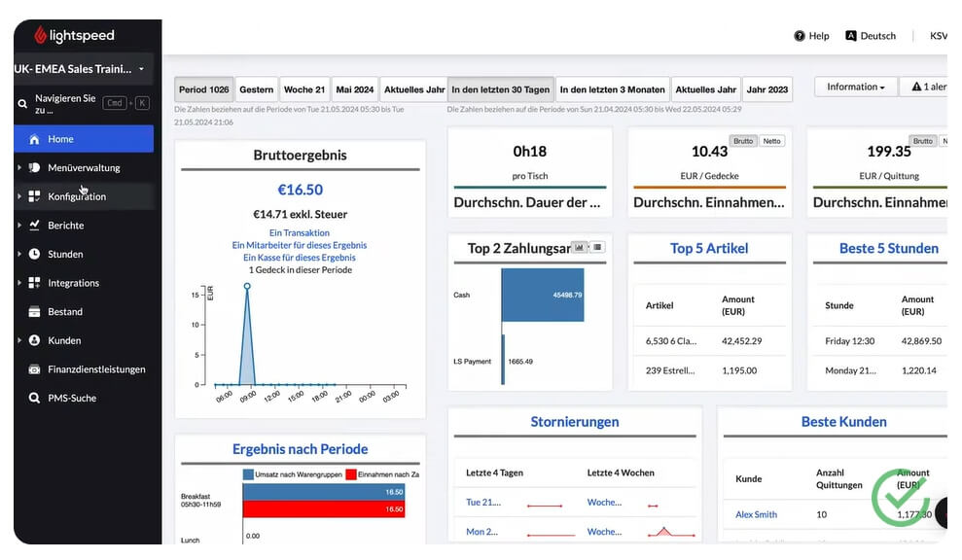The height and width of the screenshot is (560, 962).
Task: Select the Woche 21 period tab
Action: point(304,89)
